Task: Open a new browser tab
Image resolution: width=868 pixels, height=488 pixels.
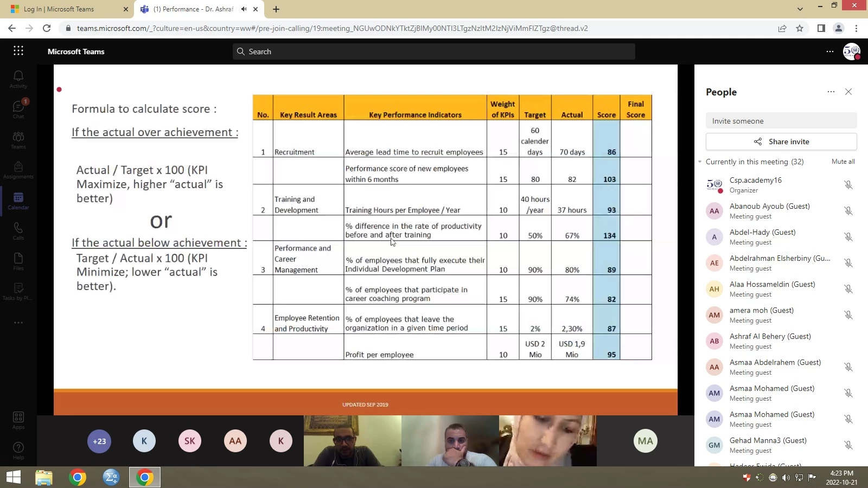Action: point(276,9)
